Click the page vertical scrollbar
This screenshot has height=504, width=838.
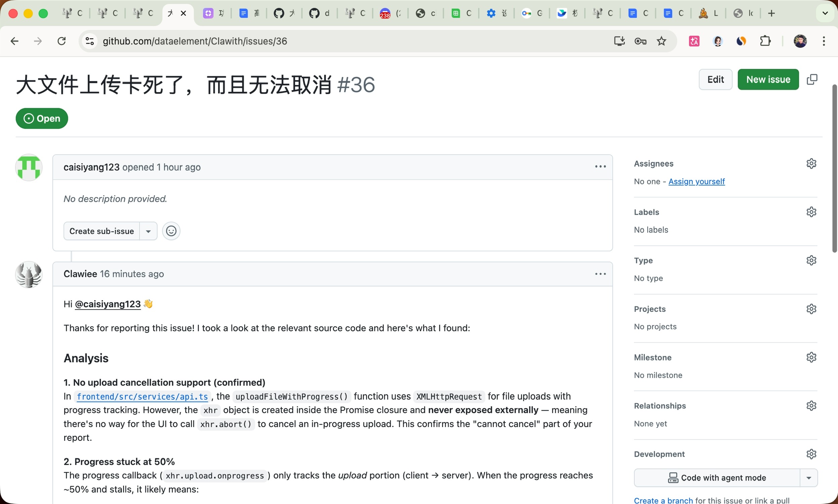[834, 168]
